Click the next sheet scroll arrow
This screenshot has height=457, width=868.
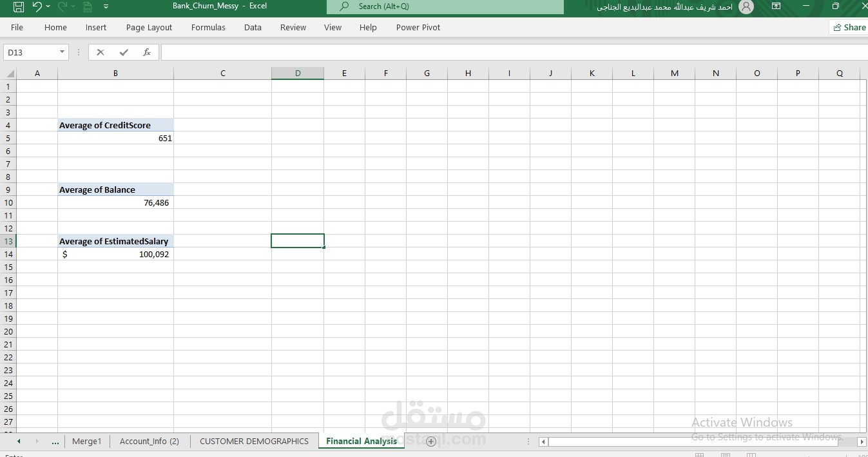click(x=37, y=442)
